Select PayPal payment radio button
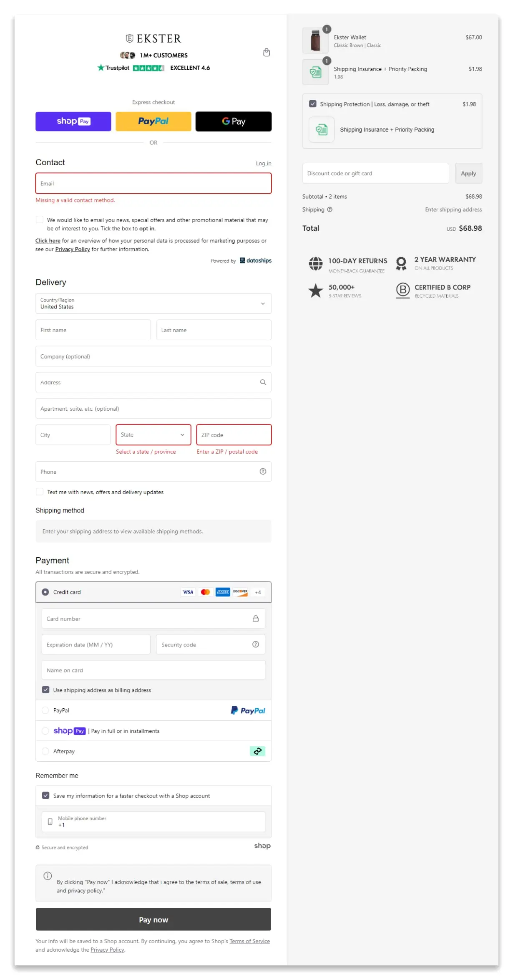Viewport: 513px width, 980px height. [45, 710]
